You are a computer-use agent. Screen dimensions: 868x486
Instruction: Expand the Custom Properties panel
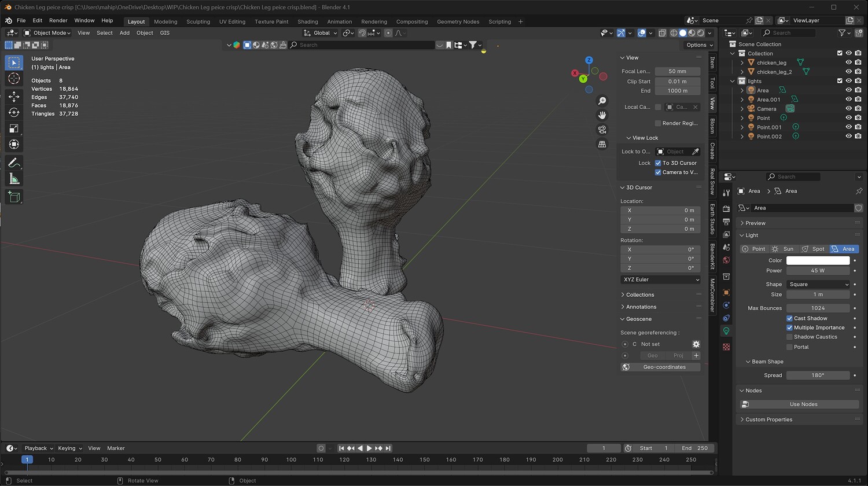768,419
